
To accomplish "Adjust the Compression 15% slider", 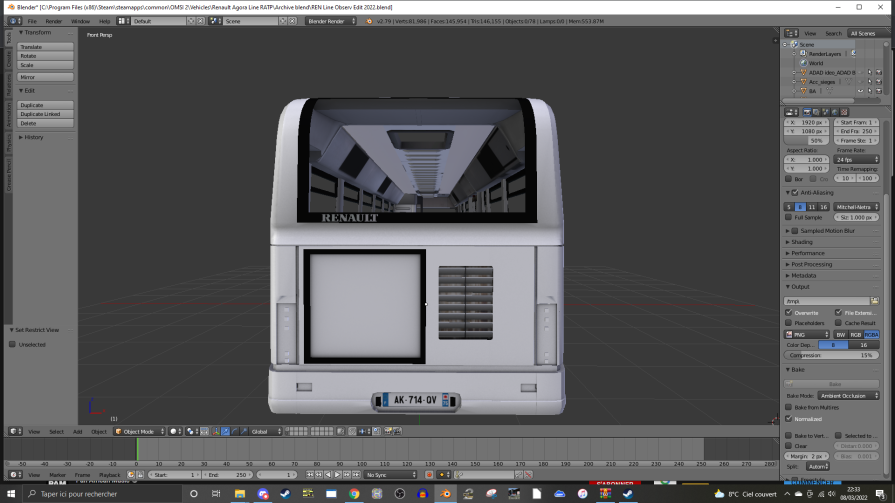I will coord(832,355).
